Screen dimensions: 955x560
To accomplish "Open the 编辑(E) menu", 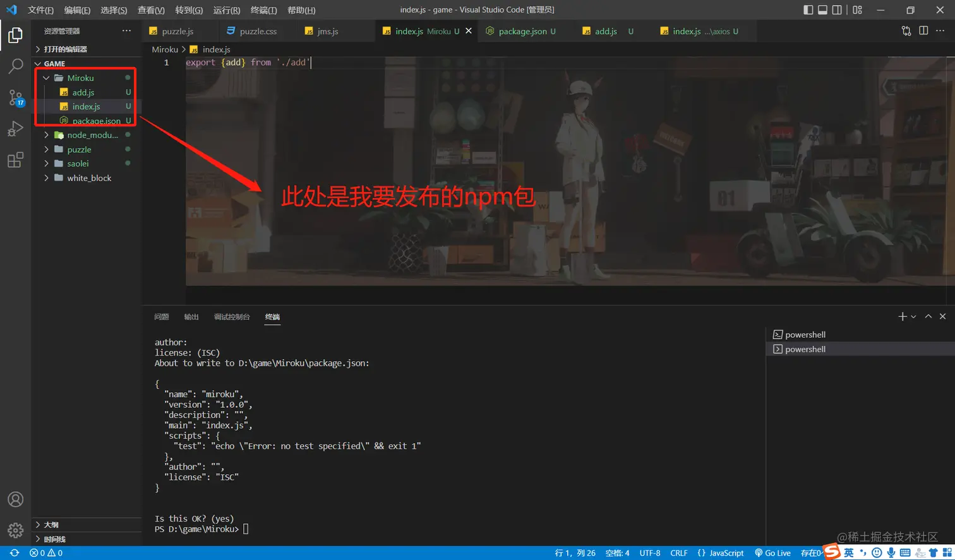I will [x=77, y=10].
